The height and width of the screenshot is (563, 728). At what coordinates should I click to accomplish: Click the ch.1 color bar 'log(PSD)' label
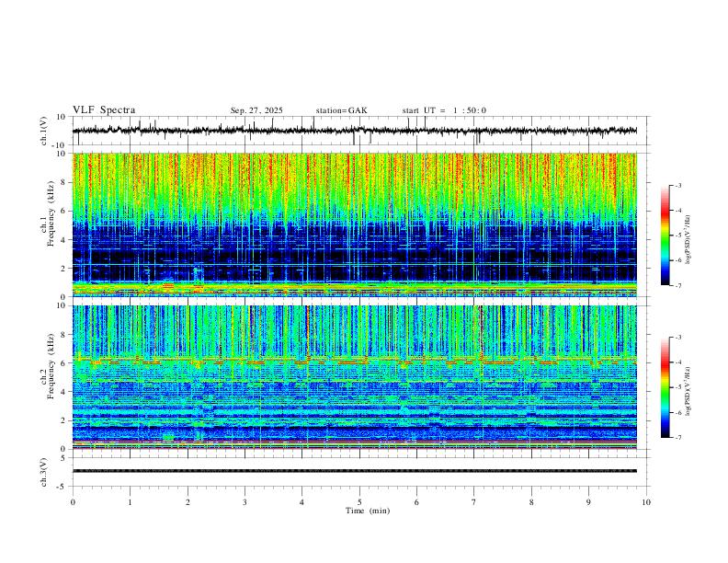point(688,240)
